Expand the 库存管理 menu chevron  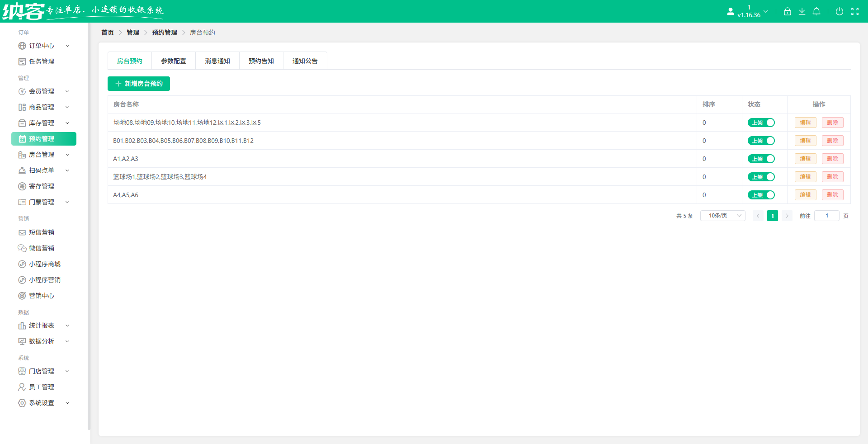[x=67, y=123]
